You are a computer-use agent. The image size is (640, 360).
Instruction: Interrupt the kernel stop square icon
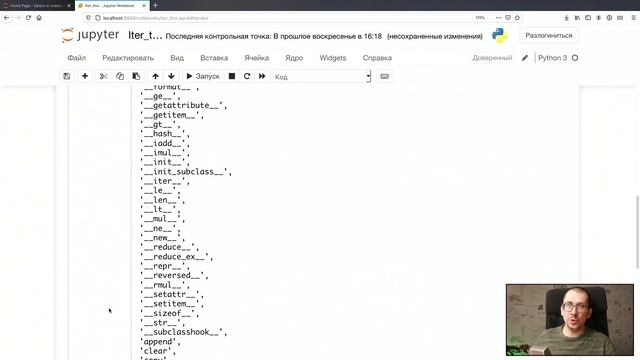tap(232, 76)
